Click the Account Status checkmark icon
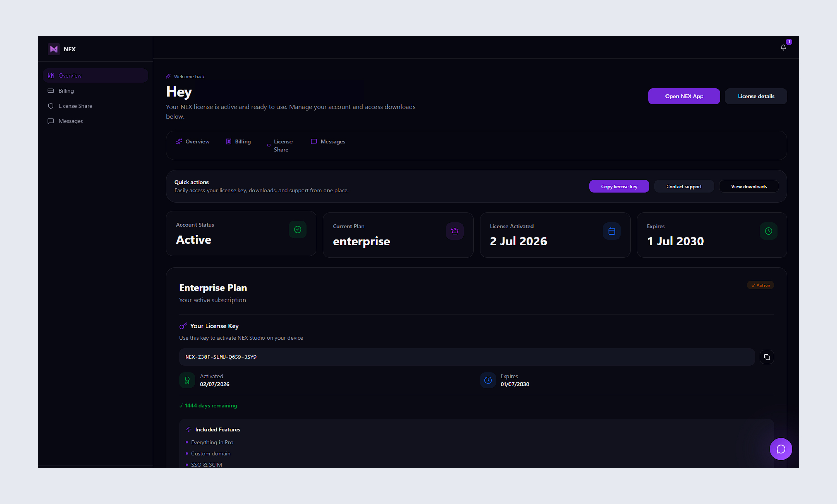Image resolution: width=837 pixels, height=504 pixels. click(x=298, y=230)
